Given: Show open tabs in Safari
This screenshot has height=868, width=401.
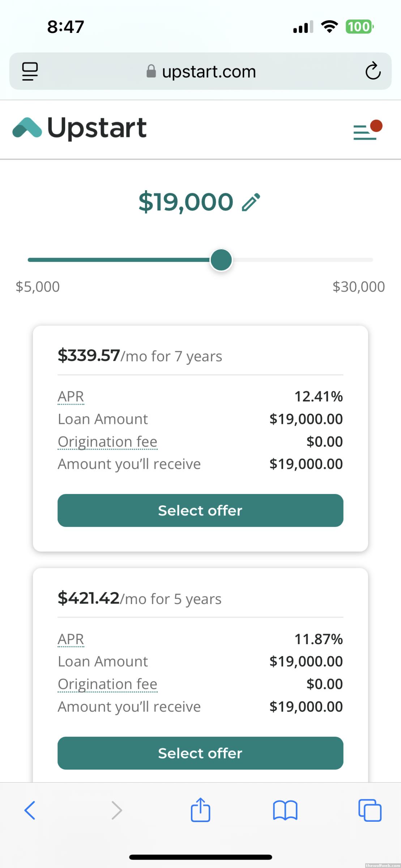Looking at the screenshot, I should pos(370,810).
